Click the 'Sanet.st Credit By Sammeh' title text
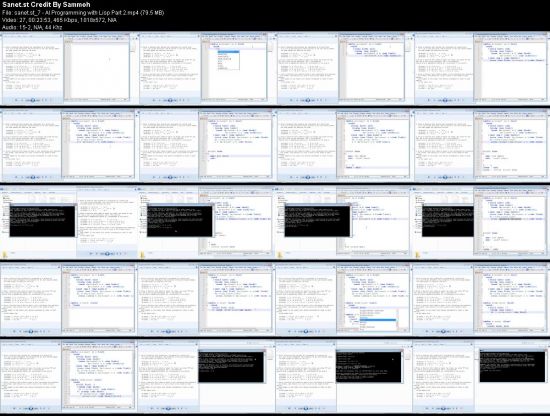 coord(46,5)
